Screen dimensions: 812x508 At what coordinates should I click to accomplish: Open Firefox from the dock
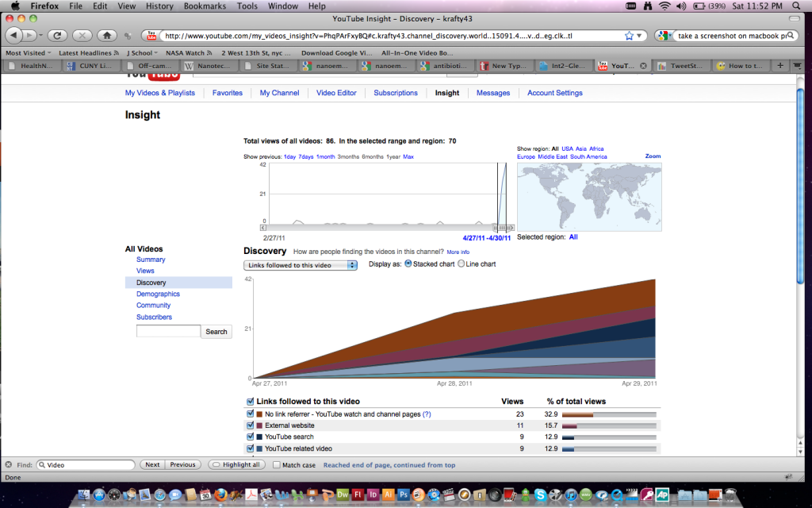click(x=220, y=495)
